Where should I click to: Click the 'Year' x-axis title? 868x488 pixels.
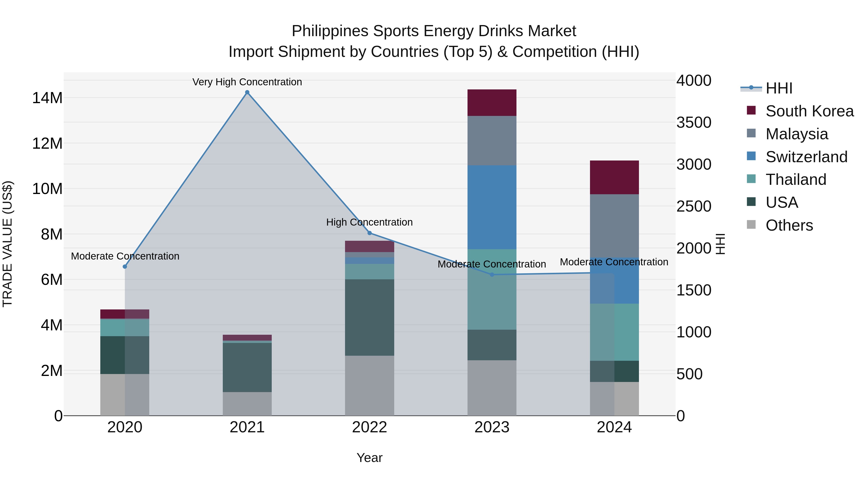pyautogui.click(x=370, y=458)
